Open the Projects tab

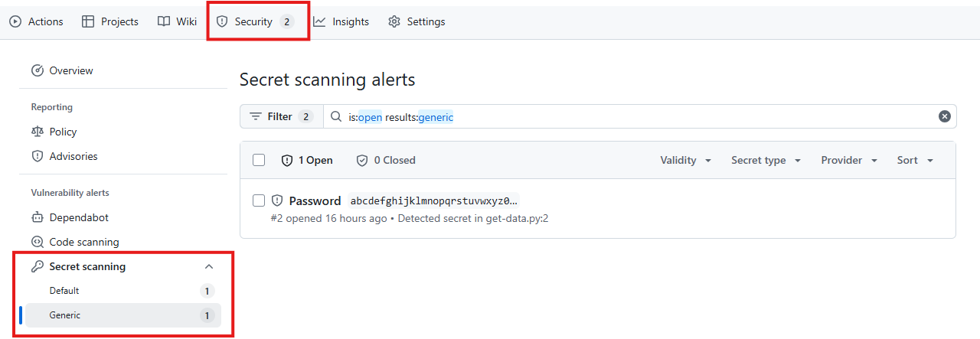(109, 21)
